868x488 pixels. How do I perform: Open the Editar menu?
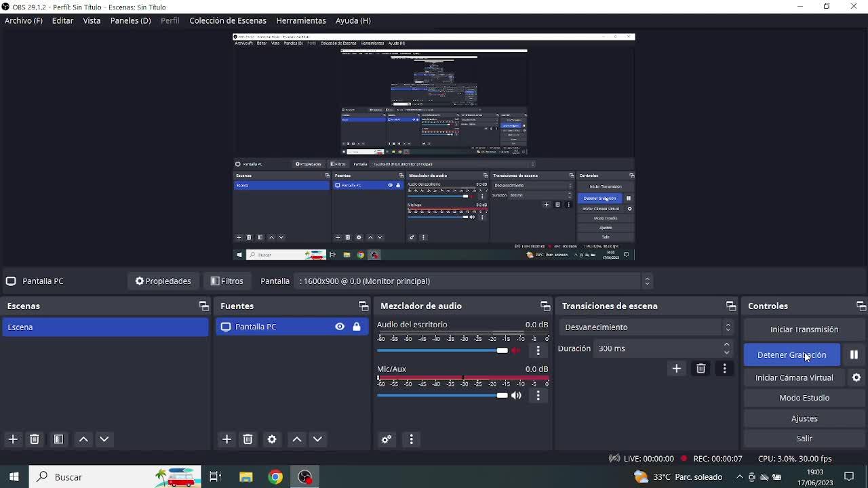pos(62,20)
